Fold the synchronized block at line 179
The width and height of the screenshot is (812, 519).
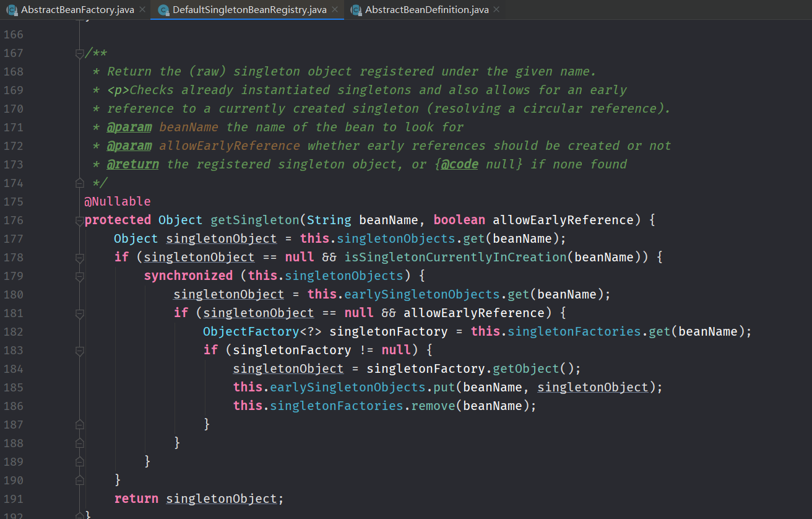point(79,277)
